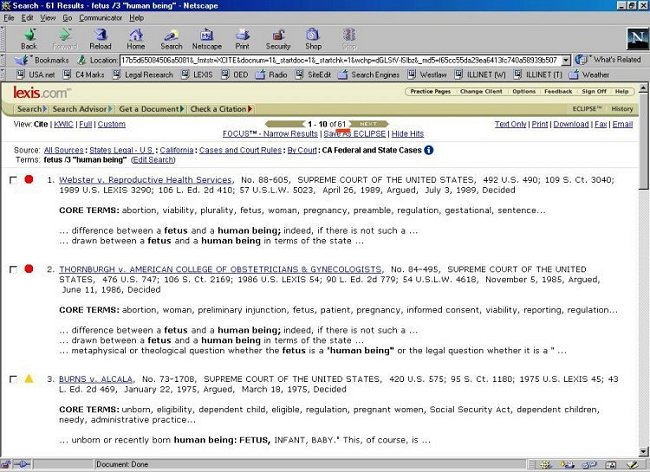Click the Custom view link
This screenshot has width=650, height=472.
112,124
